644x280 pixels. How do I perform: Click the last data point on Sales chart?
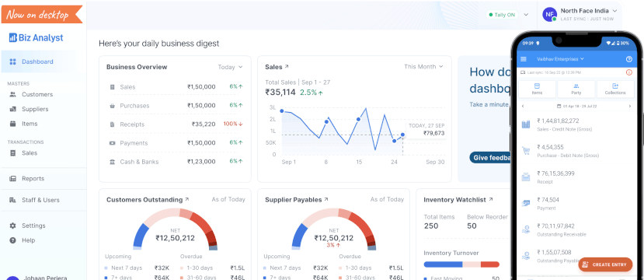402,135
